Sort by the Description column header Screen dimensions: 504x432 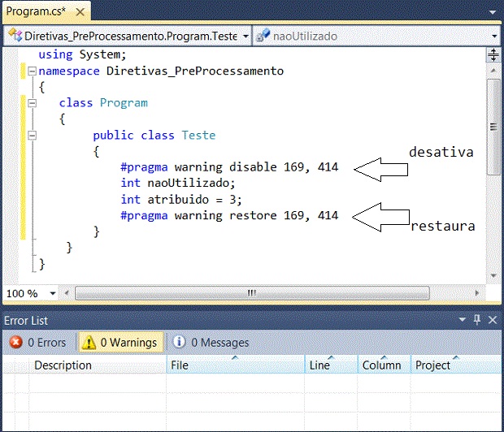point(97,365)
